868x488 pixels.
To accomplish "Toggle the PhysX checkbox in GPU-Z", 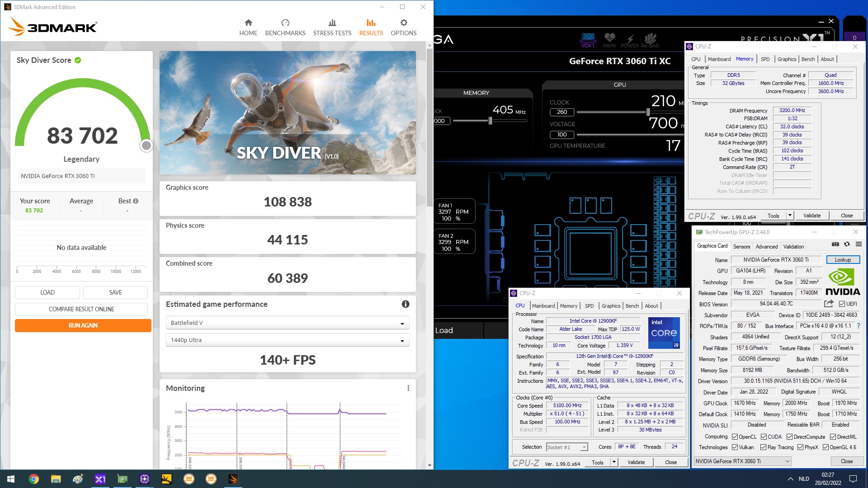I will (800, 447).
